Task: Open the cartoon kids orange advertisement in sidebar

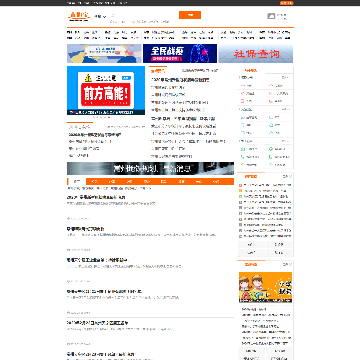Action: pos(265,287)
